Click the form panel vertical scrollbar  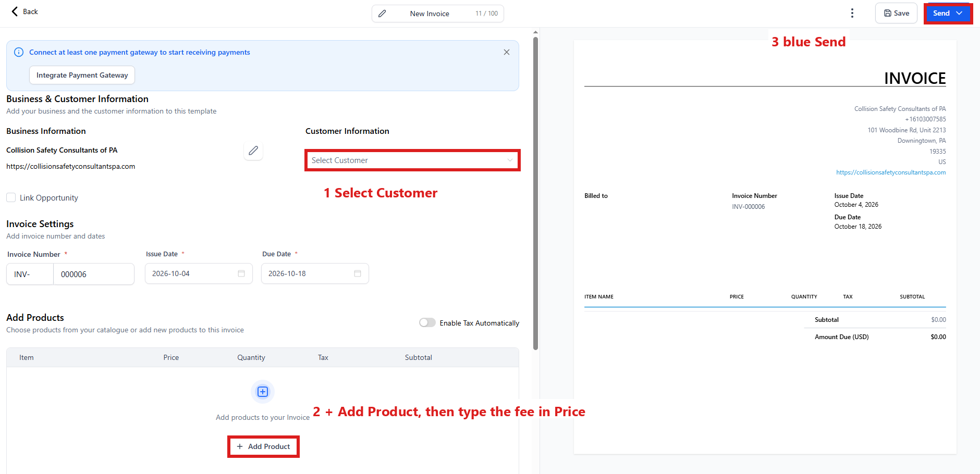pyautogui.click(x=535, y=193)
